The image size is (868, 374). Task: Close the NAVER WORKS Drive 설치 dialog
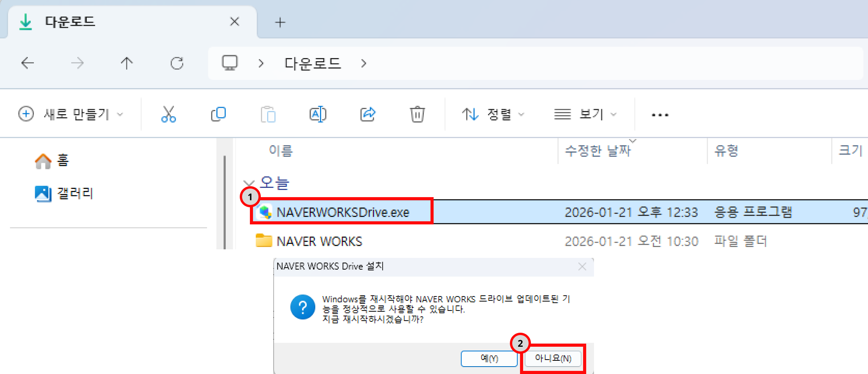point(582,266)
